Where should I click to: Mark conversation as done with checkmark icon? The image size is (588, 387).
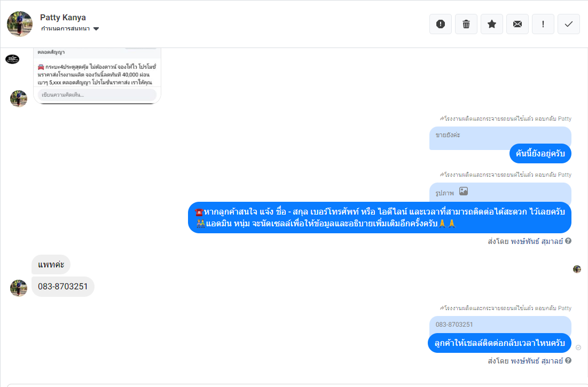point(569,24)
